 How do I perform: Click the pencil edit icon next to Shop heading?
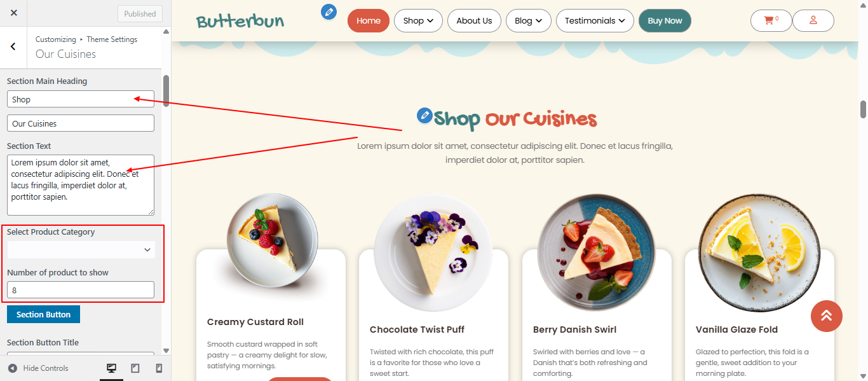click(x=424, y=115)
